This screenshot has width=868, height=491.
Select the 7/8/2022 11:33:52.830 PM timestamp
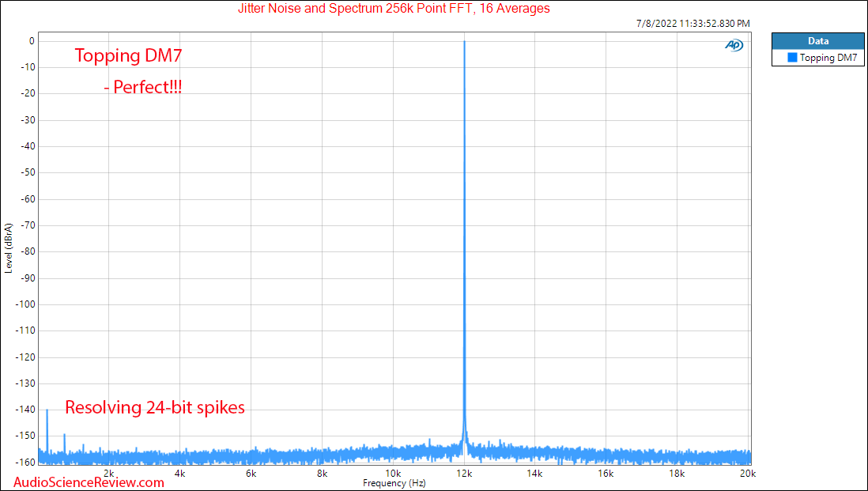(693, 23)
